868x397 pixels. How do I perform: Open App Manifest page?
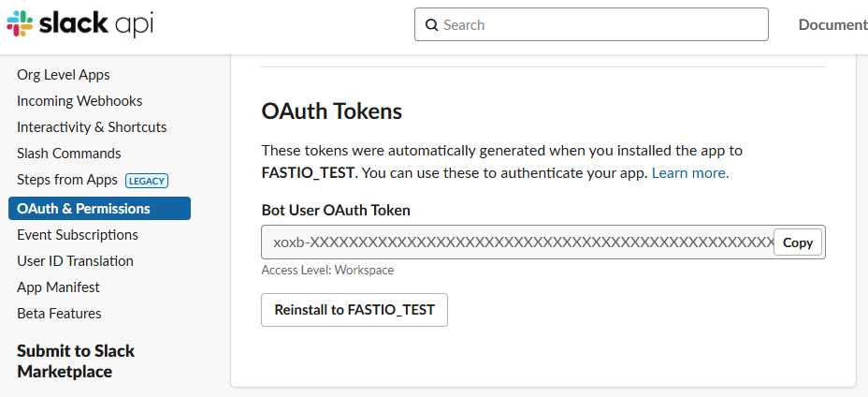click(58, 287)
